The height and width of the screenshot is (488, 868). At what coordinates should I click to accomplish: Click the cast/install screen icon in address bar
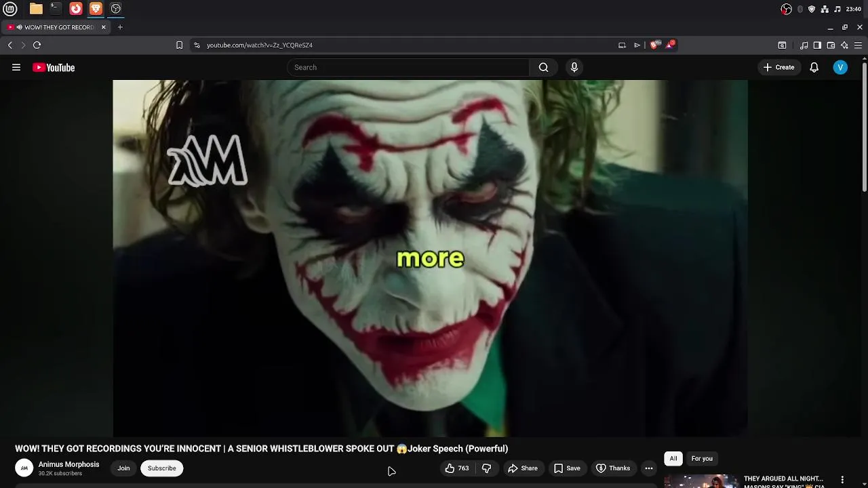(x=622, y=45)
